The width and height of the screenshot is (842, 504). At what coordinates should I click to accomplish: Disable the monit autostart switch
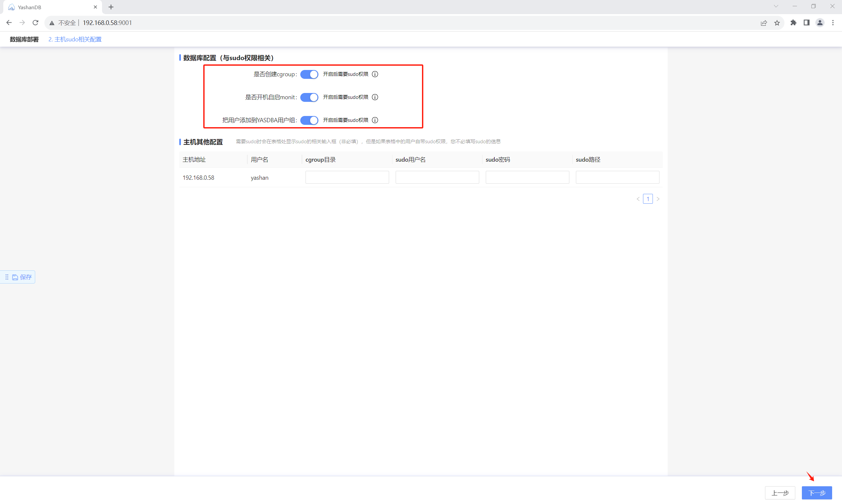pyautogui.click(x=309, y=97)
